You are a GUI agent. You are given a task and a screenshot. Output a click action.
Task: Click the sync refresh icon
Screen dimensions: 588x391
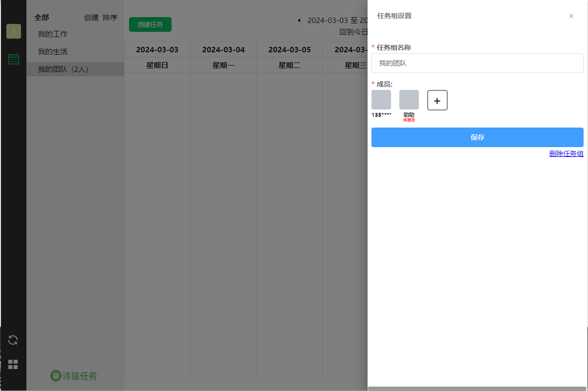(x=13, y=340)
